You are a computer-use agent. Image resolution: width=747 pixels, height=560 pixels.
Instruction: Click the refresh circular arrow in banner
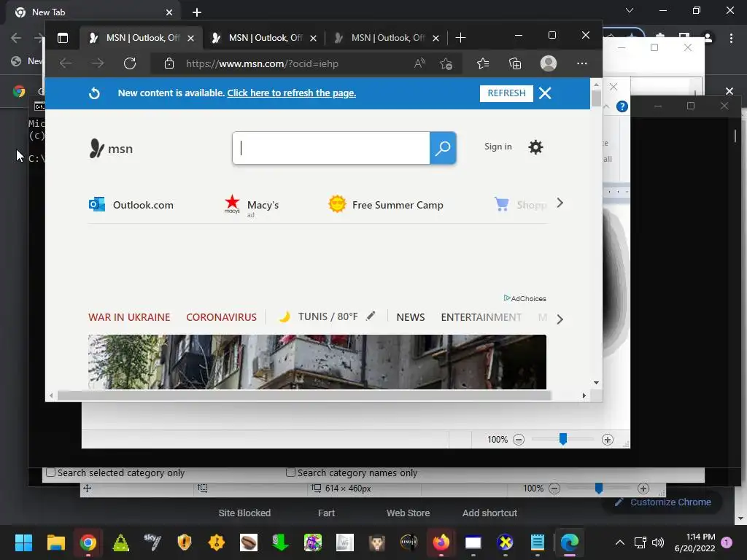[94, 93]
